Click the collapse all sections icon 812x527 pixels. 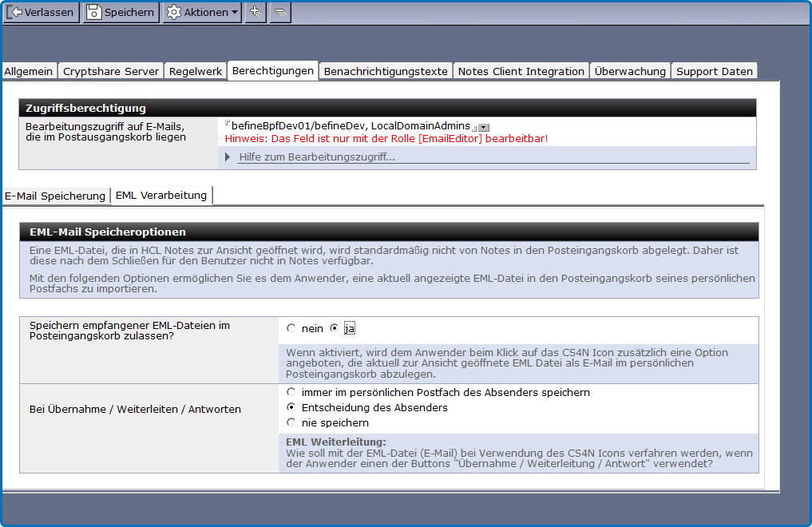pos(280,12)
